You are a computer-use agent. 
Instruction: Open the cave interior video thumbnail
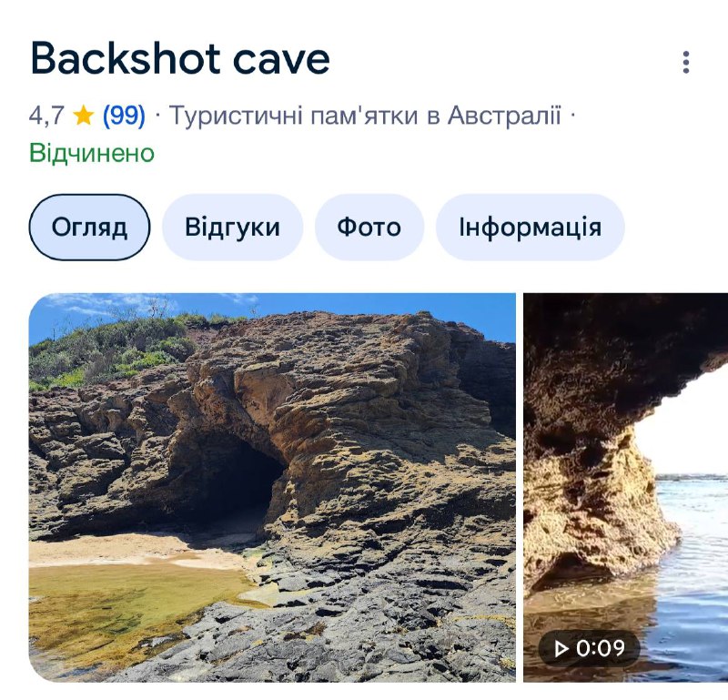pos(625,487)
